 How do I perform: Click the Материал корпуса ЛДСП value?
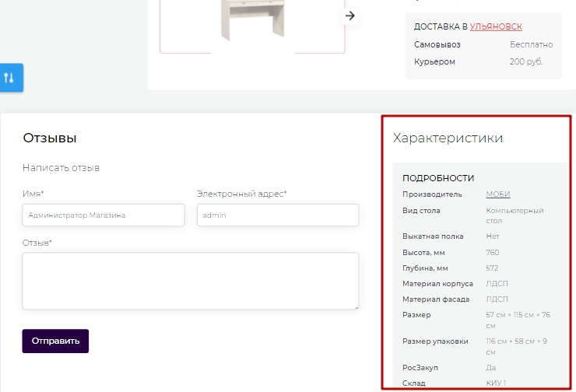[x=497, y=284]
